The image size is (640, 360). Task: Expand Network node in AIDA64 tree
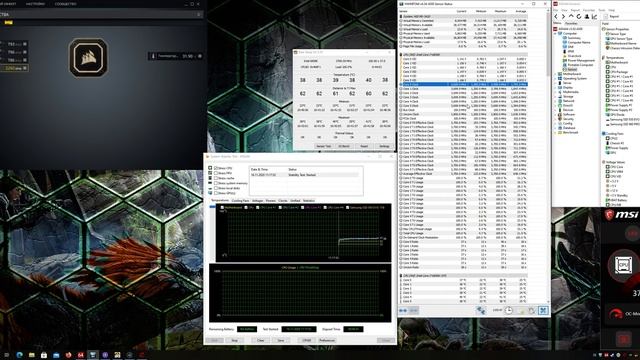pyautogui.click(x=555, y=101)
